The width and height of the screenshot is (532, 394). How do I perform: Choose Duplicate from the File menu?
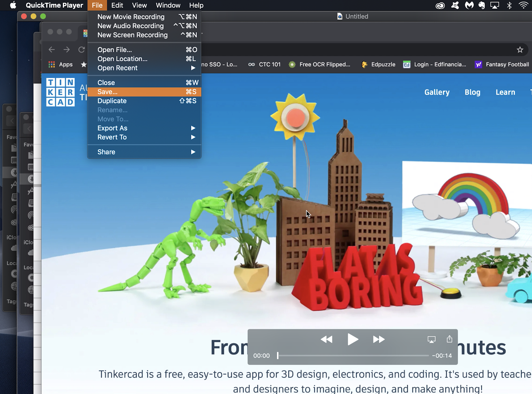144,101
